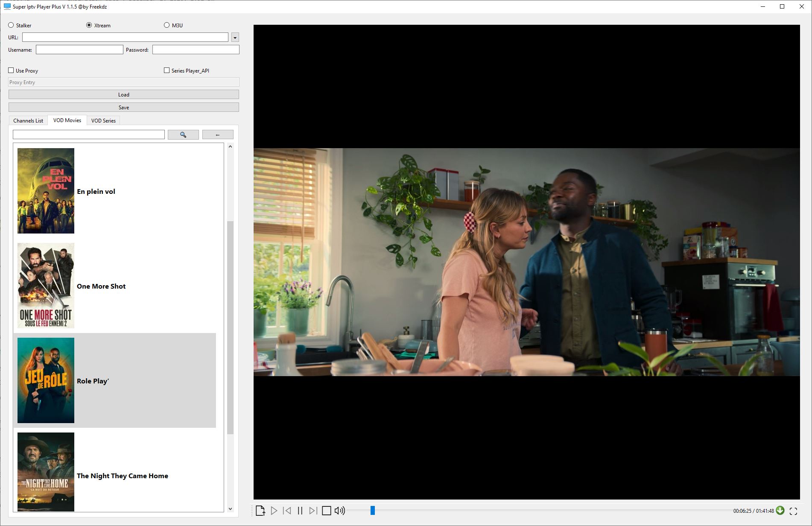Click the Jeu de Rôle poster
Screen dimensions: 812x526
coord(46,380)
